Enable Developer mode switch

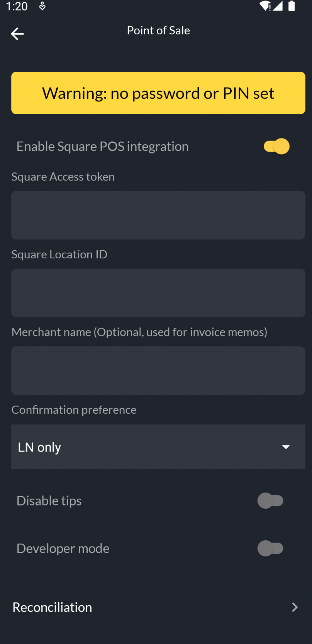[270, 548]
